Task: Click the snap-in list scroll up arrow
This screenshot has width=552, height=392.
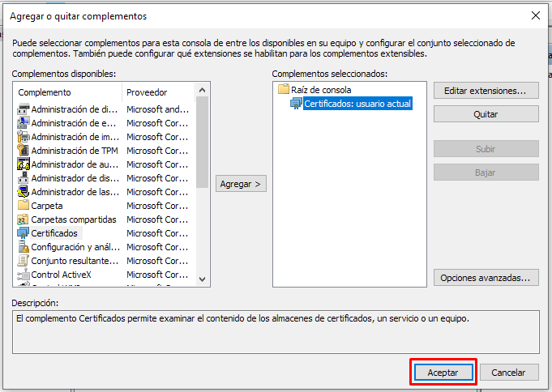Action: click(x=202, y=90)
